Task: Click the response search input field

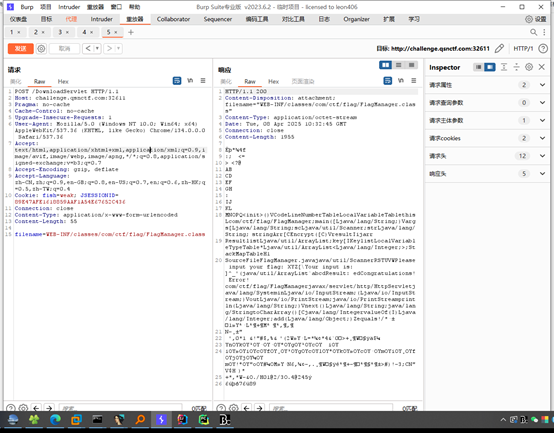Action: [331, 408]
